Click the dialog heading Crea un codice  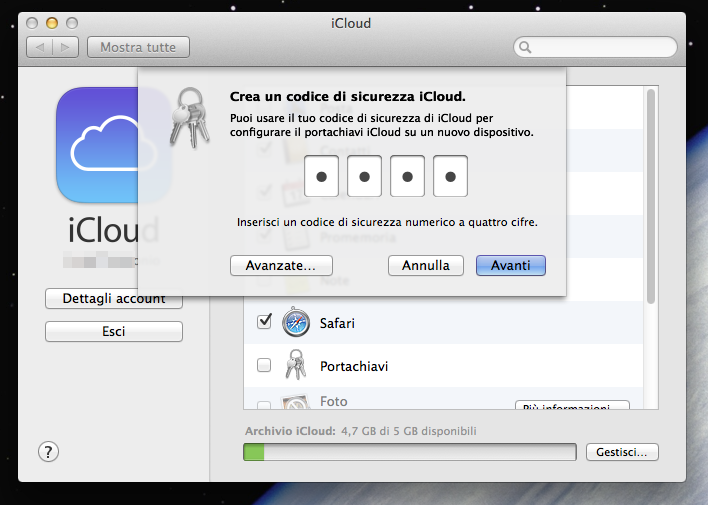tap(348, 97)
